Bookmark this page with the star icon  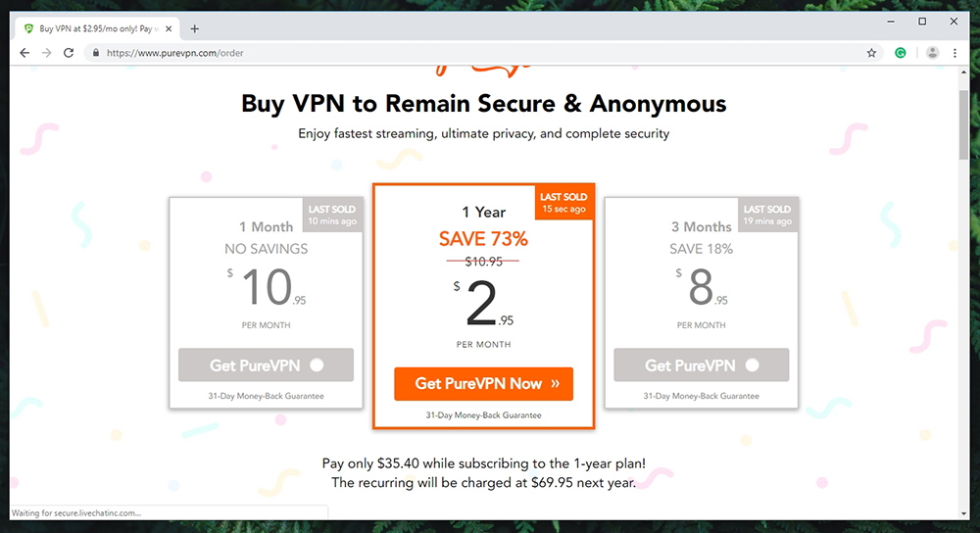(871, 53)
